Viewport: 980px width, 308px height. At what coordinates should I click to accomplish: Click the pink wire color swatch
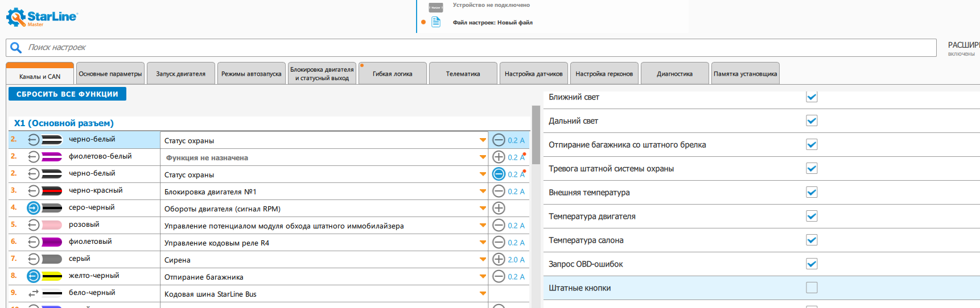click(52, 225)
